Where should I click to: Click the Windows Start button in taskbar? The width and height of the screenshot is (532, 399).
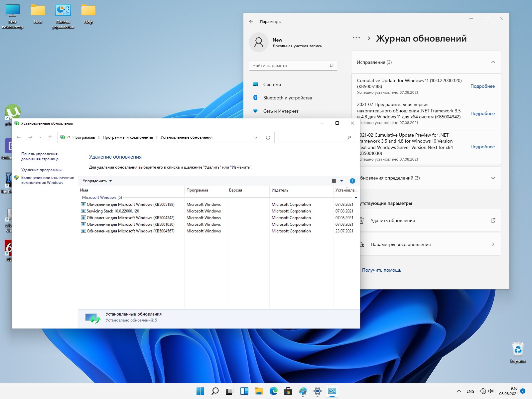[x=200, y=391]
